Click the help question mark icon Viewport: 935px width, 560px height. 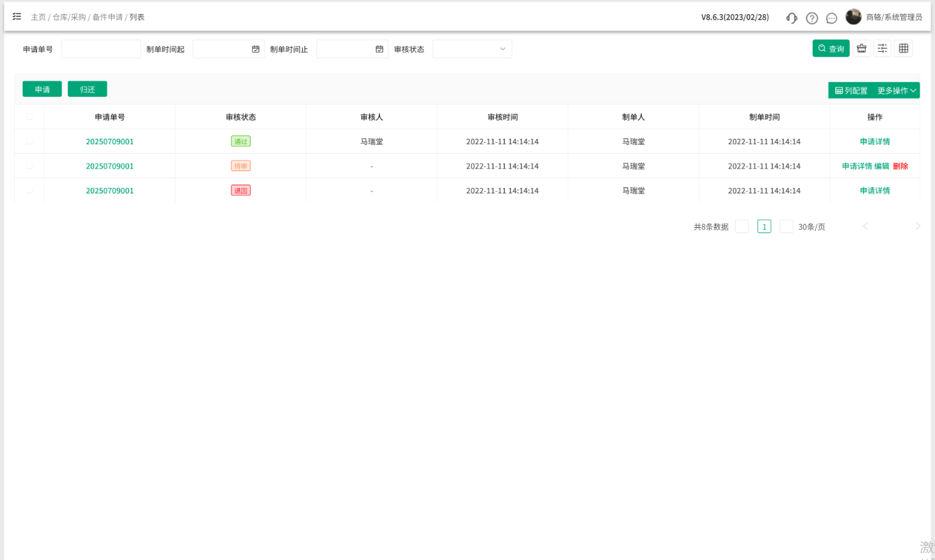[812, 18]
